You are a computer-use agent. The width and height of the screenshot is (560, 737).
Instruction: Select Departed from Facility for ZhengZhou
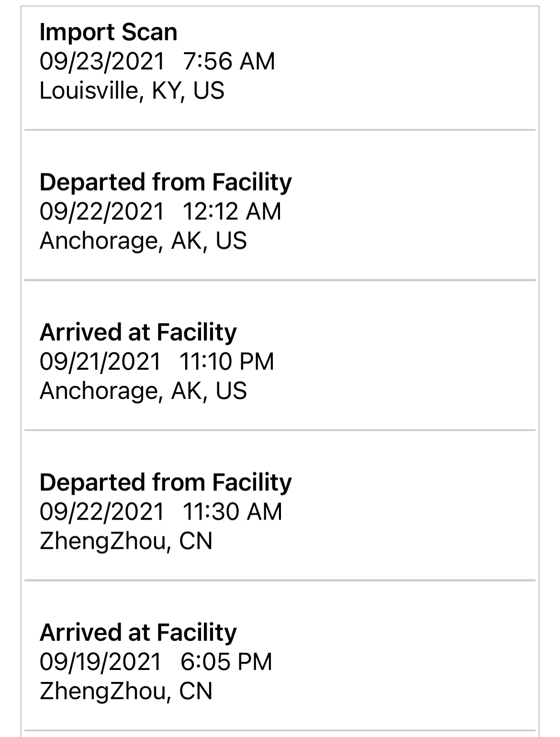coord(166,482)
